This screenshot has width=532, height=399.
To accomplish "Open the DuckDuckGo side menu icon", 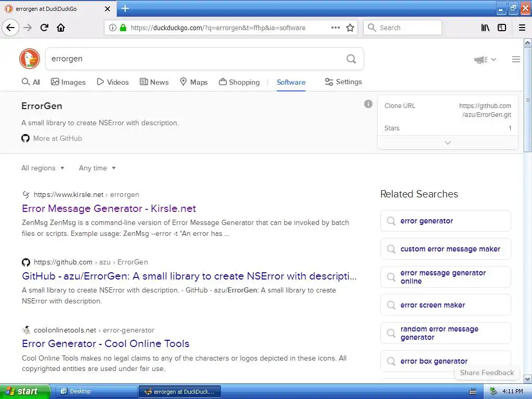I will point(516,59).
